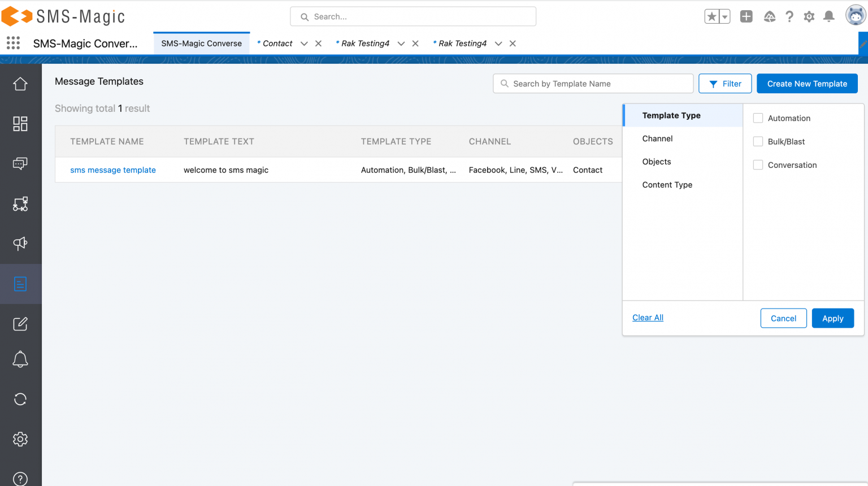This screenshot has width=868, height=486.
Task: Open the gear settings icon in sidebar
Action: [20, 439]
